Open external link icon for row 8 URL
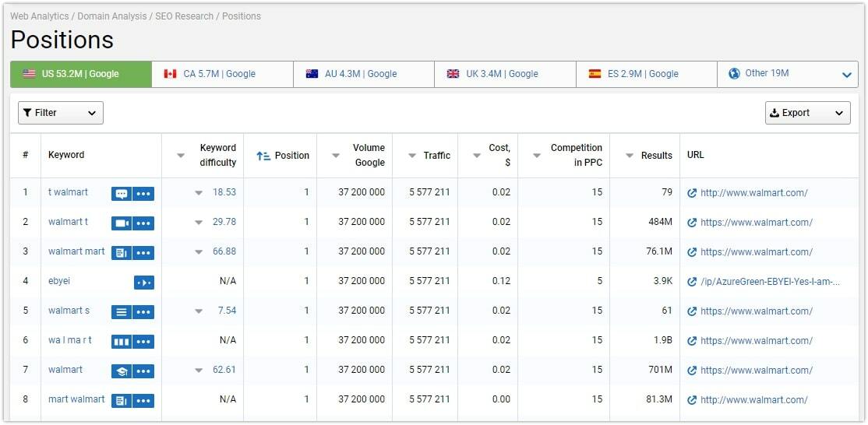This screenshot has height=425, width=868. [x=691, y=400]
